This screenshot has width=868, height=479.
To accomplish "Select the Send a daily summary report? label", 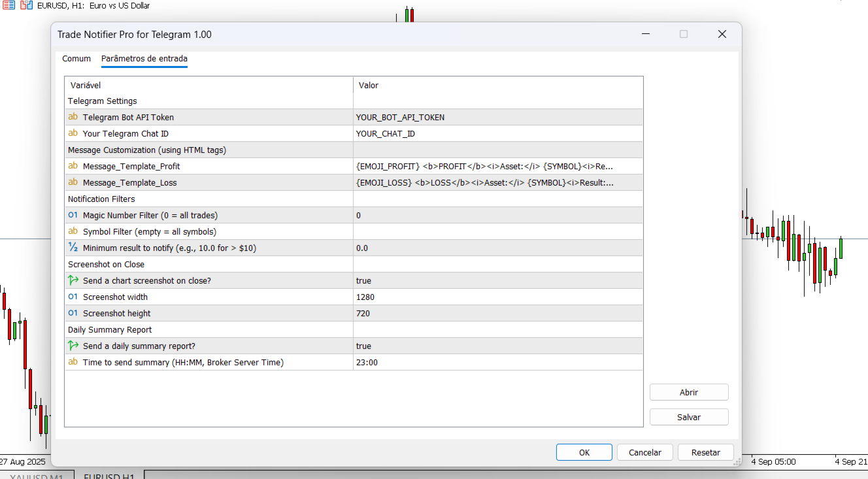I will (139, 346).
